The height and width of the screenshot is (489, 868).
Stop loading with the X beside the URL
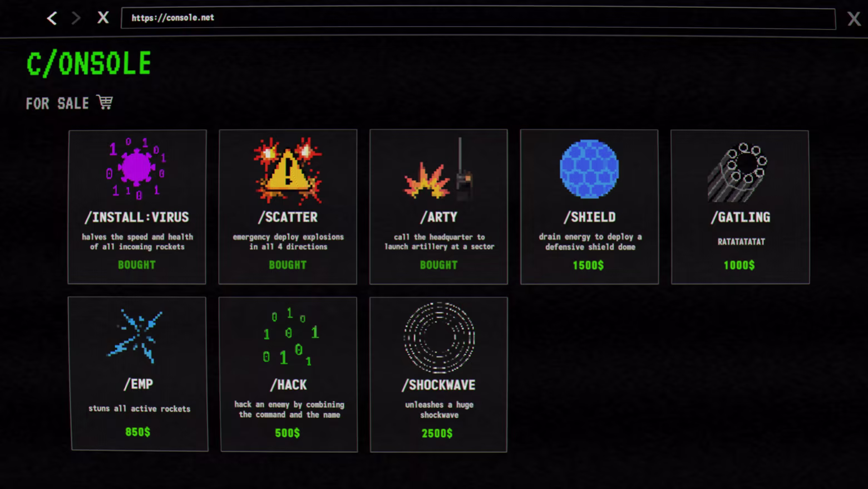(x=103, y=18)
